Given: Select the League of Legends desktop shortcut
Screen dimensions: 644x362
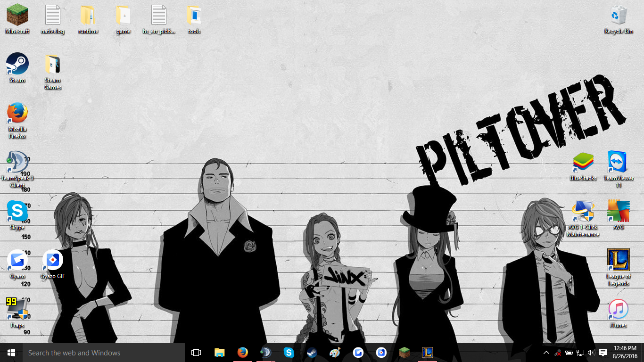Looking at the screenshot, I should [619, 267].
